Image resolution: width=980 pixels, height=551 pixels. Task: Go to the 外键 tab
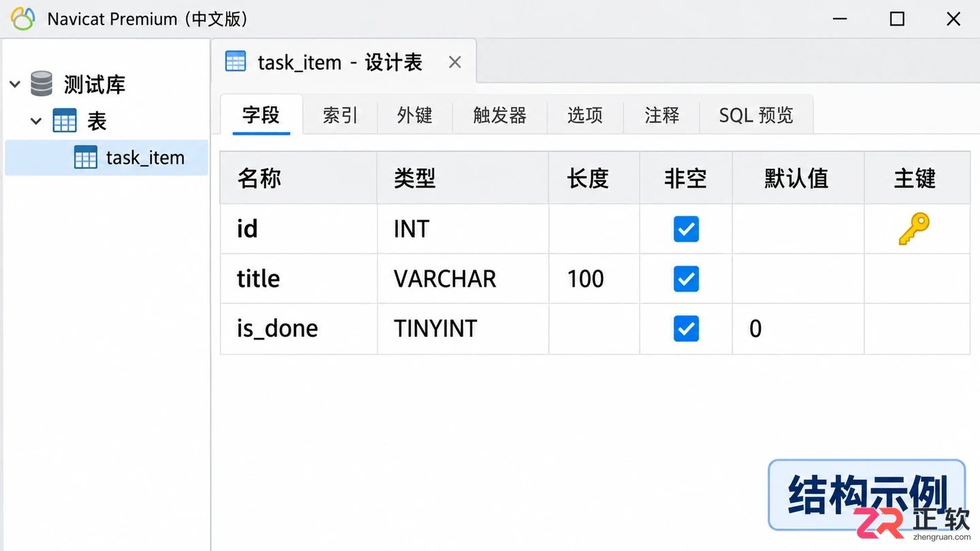[x=415, y=115]
